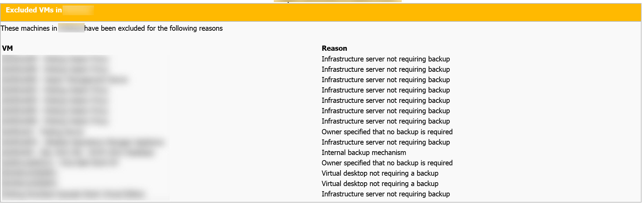Click the 'Excluded VMs in' orange header title
Viewport: 644px width, 204px height.
pos(34,10)
